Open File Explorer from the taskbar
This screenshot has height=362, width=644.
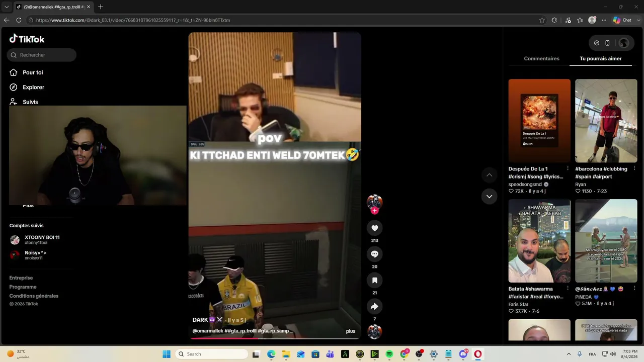pyautogui.click(x=286, y=354)
